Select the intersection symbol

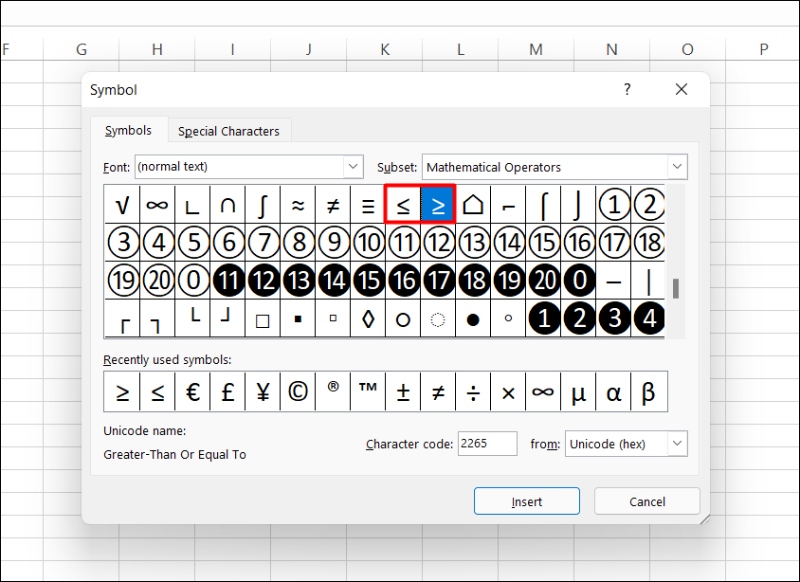pos(227,204)
